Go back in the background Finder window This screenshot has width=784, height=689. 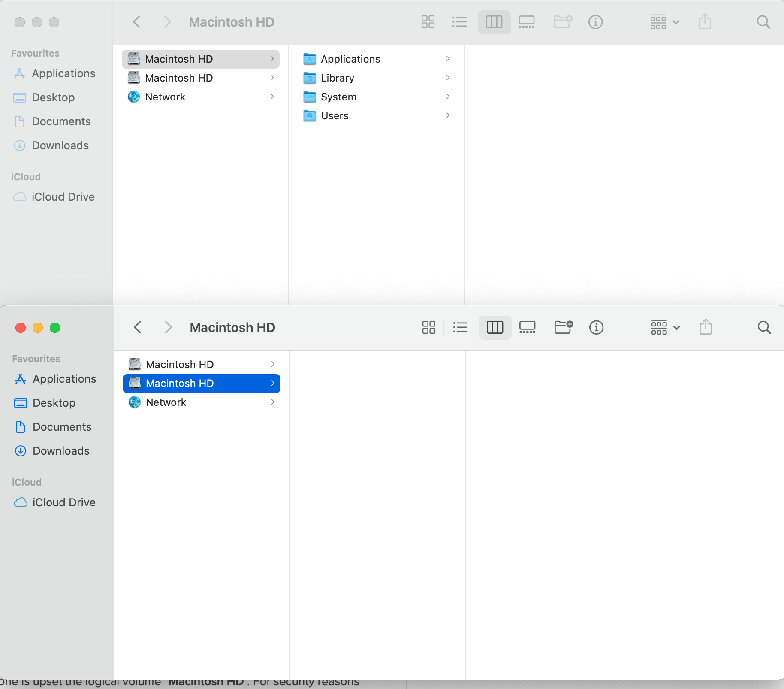coord(136,22)
